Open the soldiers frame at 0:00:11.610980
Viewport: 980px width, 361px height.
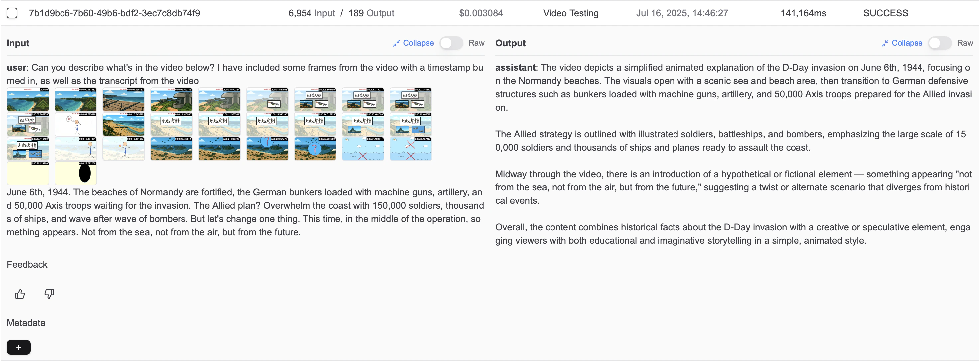point(172,124)
